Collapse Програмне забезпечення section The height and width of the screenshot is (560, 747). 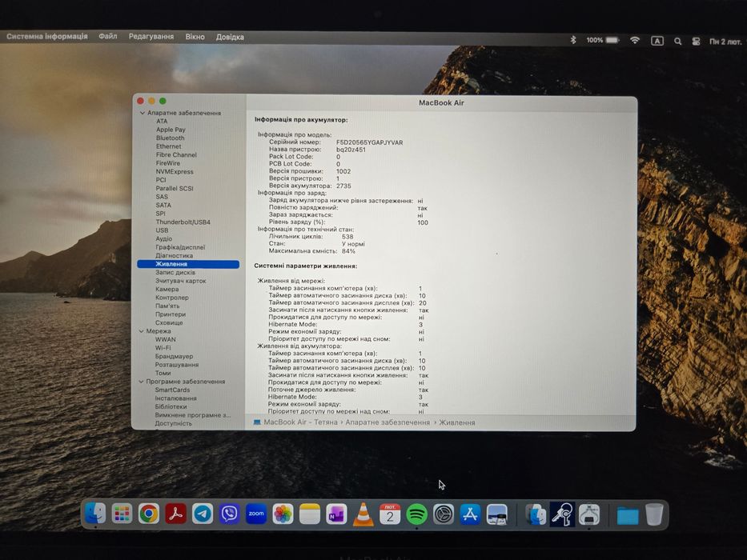(x=141, y=382)
